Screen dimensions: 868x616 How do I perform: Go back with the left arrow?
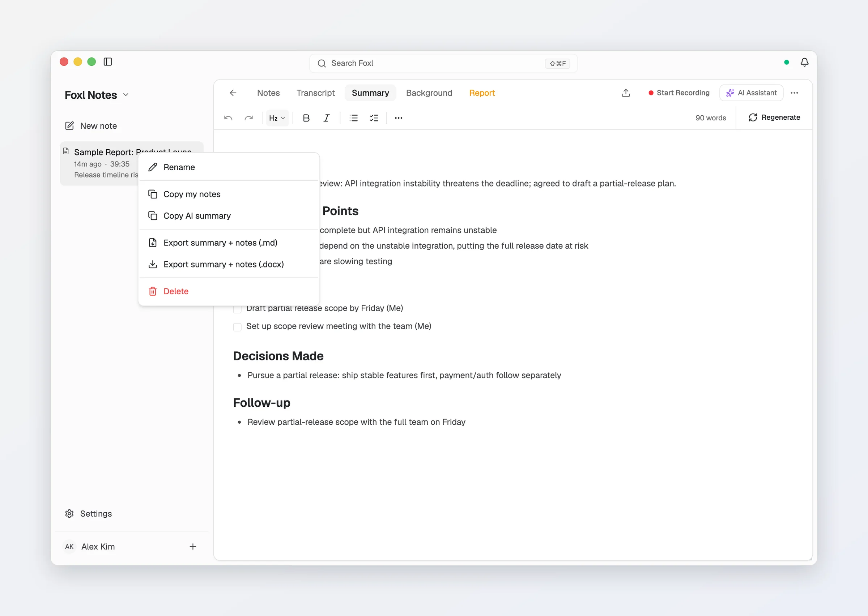click(x=233, y=93)
